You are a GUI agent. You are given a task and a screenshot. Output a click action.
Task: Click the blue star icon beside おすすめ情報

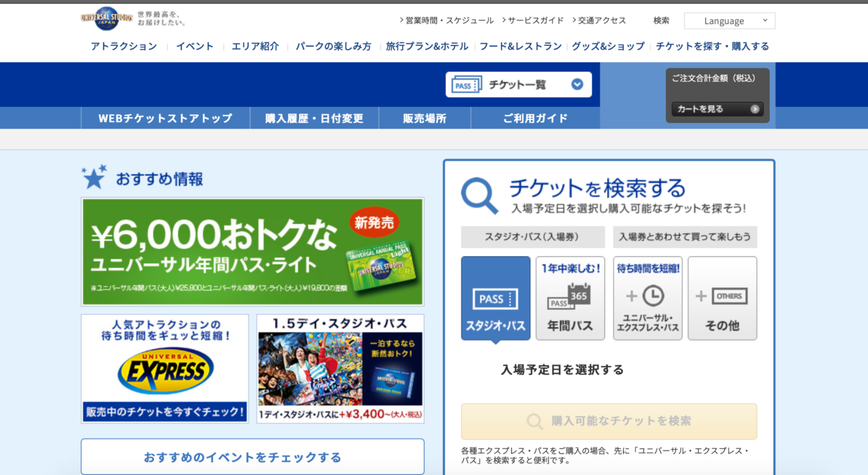point(94,177)
